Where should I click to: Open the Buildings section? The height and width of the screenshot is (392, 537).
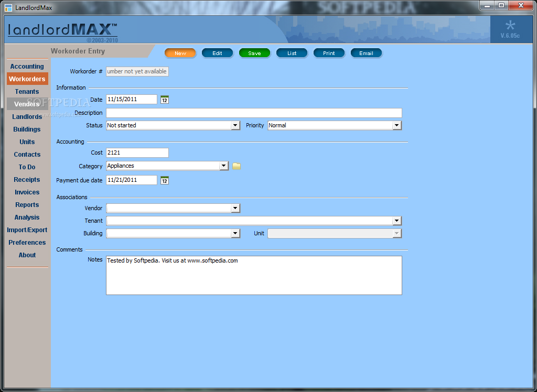27,129
